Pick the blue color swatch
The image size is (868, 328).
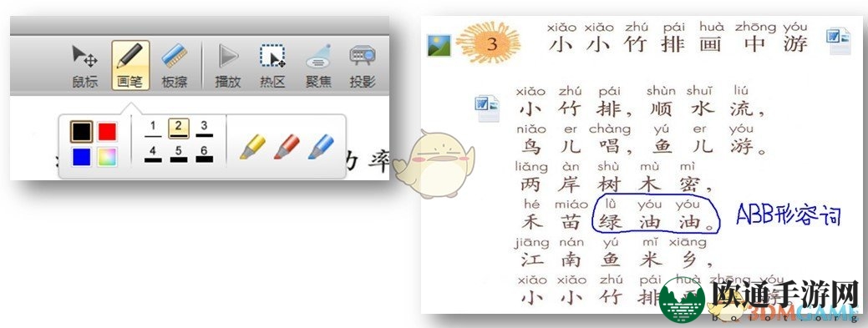(81, 157)
